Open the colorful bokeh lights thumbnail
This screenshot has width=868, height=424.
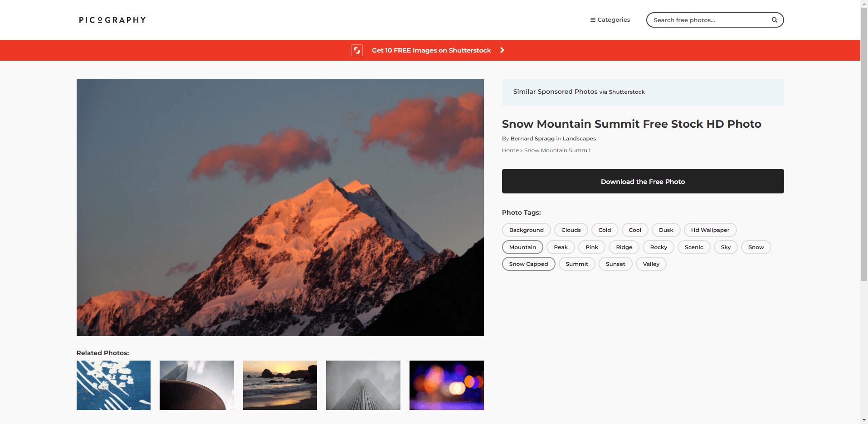[446, 385]
